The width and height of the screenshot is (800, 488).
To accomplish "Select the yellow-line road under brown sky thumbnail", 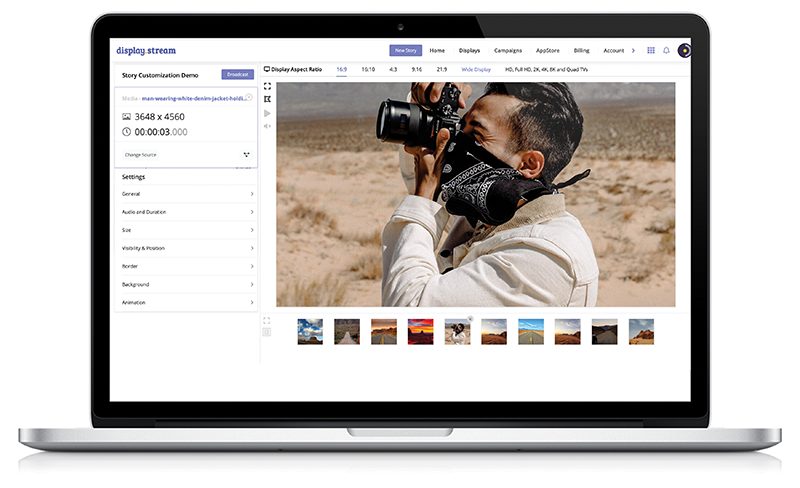I will (384, 332).
